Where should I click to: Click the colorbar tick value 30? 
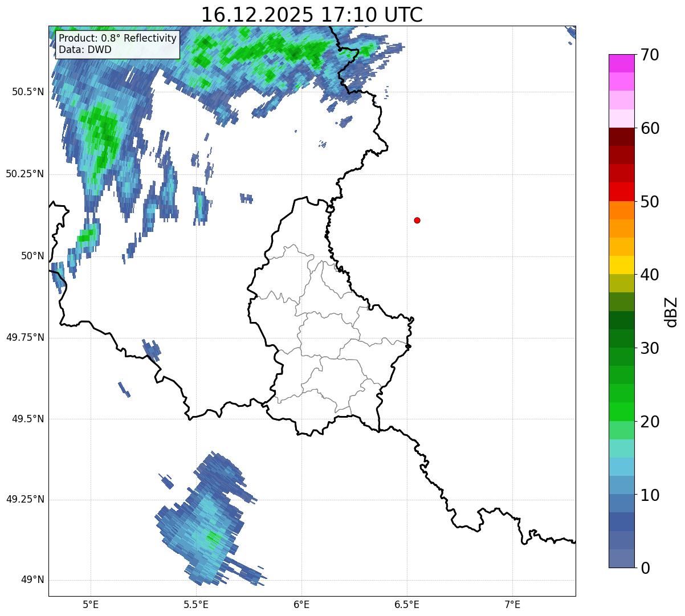649,348
